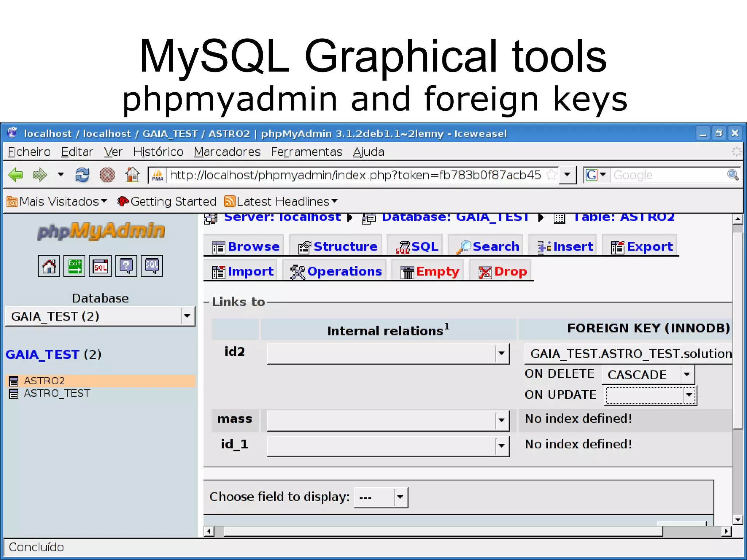The height and width of the screenshot is (560, 747).
Task: Click the ASTRO2 table browse icon
Action: (13, 381)
